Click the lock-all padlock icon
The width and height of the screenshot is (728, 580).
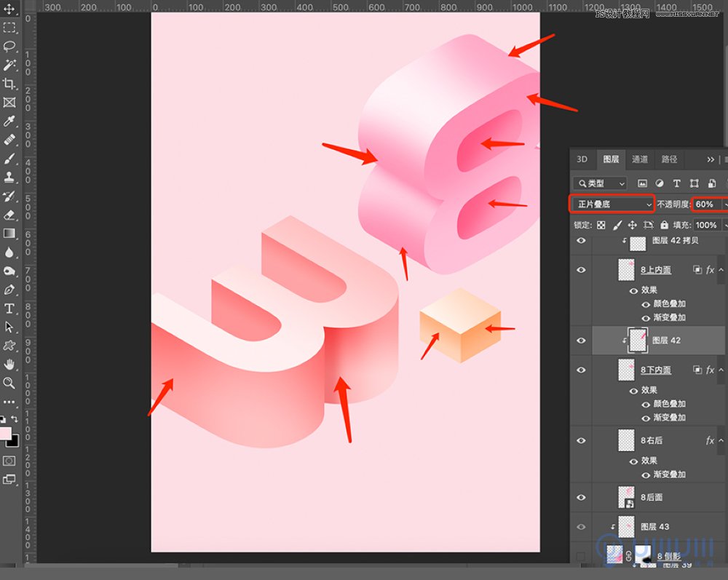[x=664, y=226]
